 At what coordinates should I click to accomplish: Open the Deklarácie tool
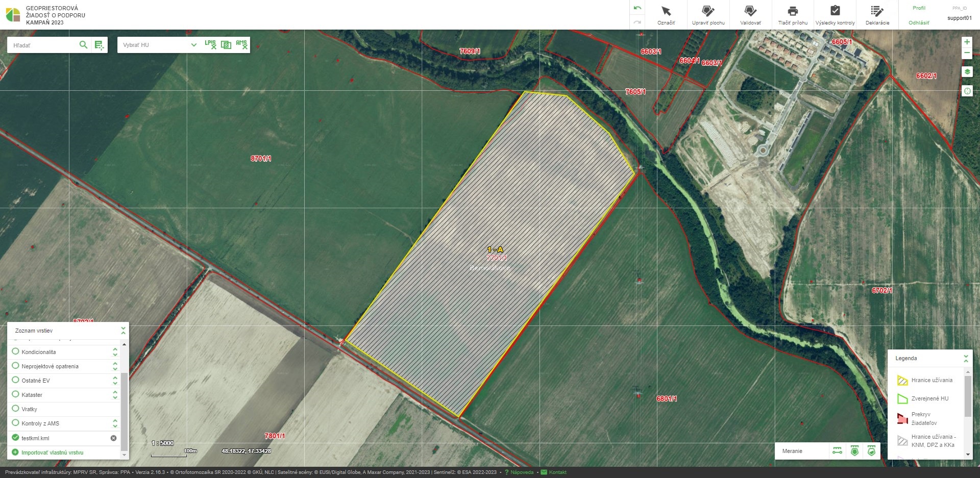pyautogui.click(x=877, y=15)
